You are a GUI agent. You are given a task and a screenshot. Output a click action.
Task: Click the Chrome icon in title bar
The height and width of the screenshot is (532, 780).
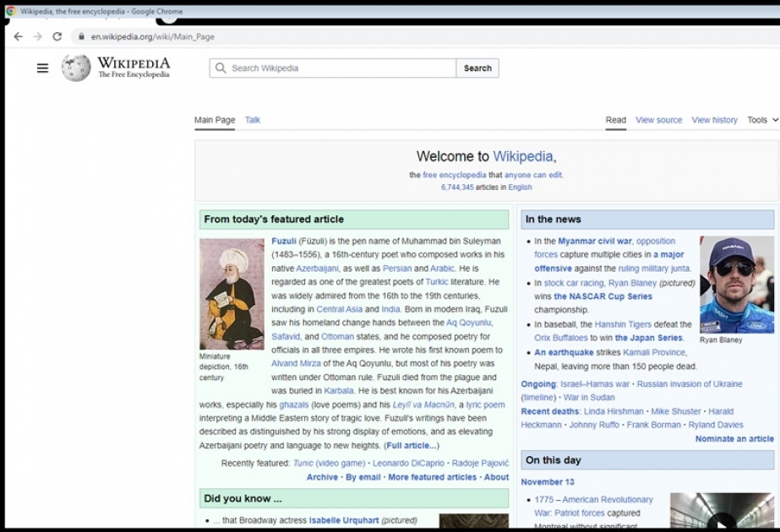coord(10,11)
